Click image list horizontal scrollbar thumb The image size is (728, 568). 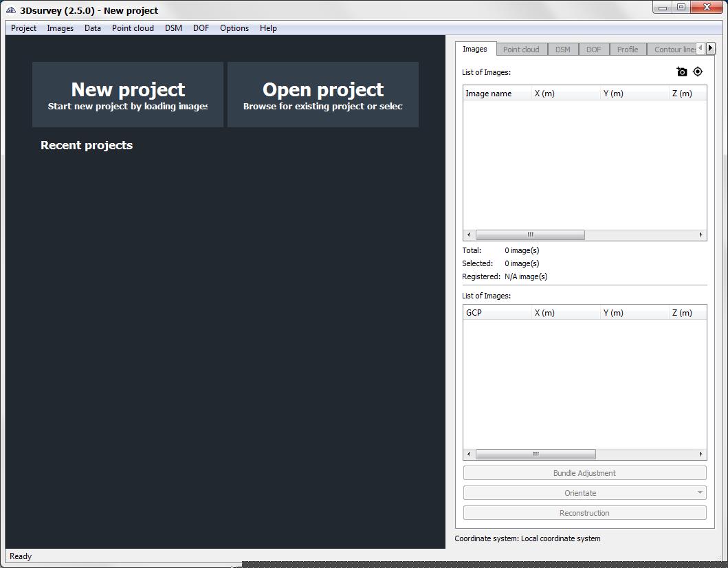pos(530,234)
